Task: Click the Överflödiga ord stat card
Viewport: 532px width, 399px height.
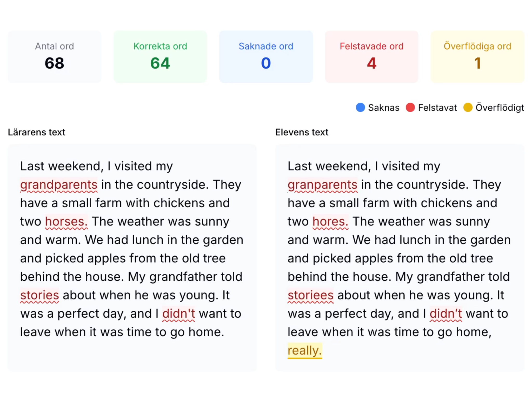Action: (477, 57)
